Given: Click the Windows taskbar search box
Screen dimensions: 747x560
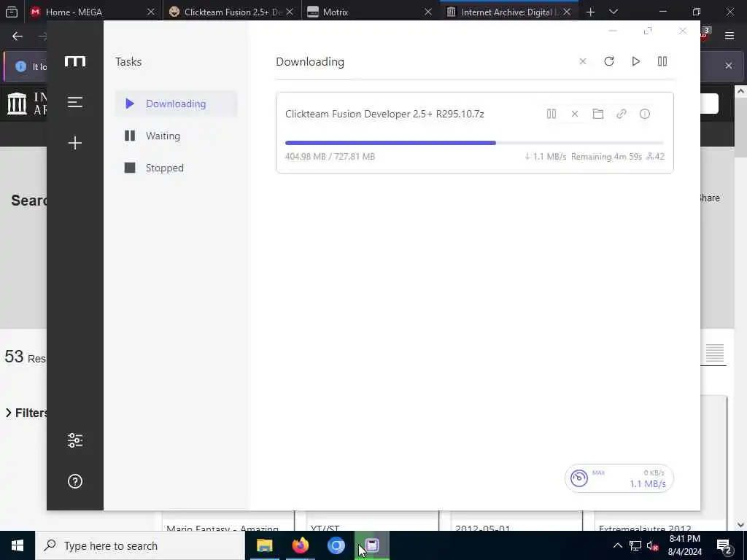Looking at the screenshot, I should pyautogui.click(x=140, y=545).
